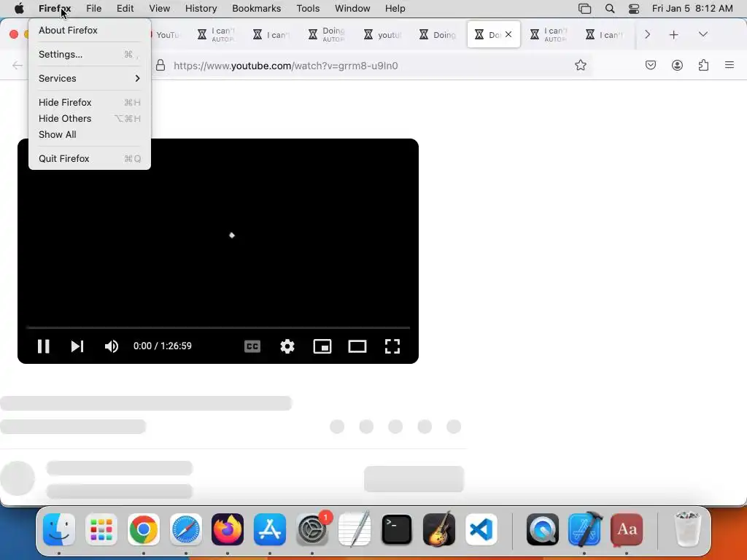
Task: Open TextEdit from the Dock
Action: click(354, 529)
